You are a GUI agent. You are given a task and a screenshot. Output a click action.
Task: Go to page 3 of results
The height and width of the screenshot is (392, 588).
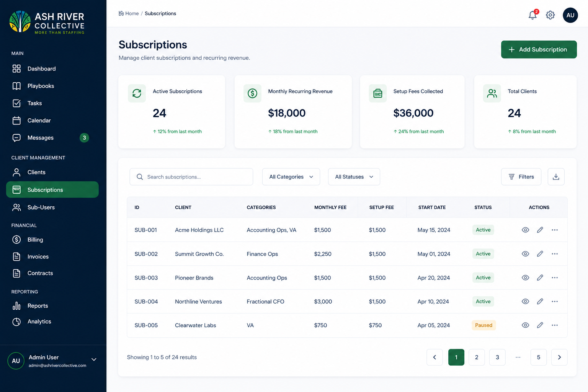pyautogui.click(x=497, y=357)
